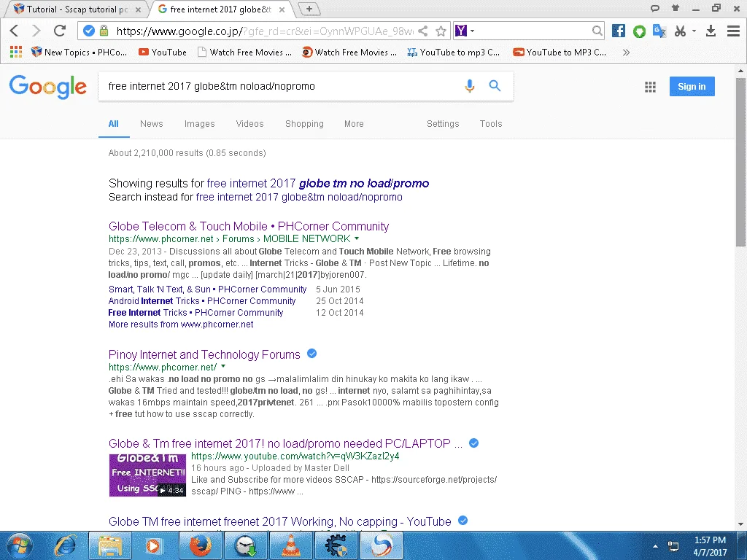The height and width of the screenshot is (560, 747).
Task: Open the YouTube bookmark
Action: [163, 52]
